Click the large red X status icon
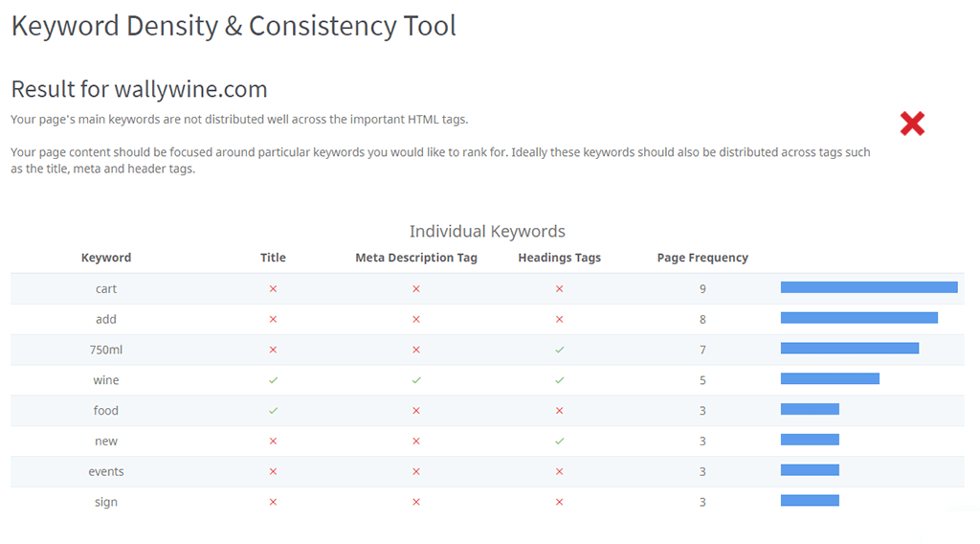 (912, 124)
